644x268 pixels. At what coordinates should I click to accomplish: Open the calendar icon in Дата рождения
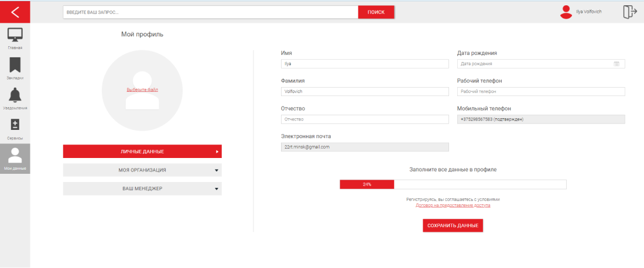click(x=616, y=64)
